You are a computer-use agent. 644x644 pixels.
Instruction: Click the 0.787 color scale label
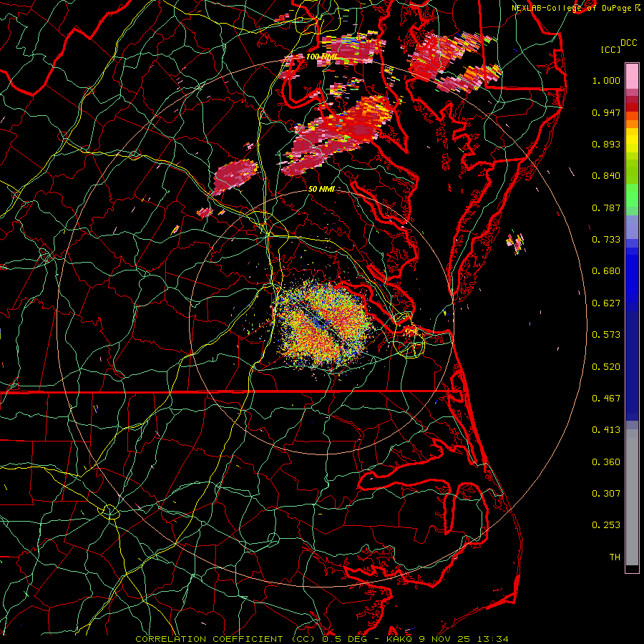(606, 208)
